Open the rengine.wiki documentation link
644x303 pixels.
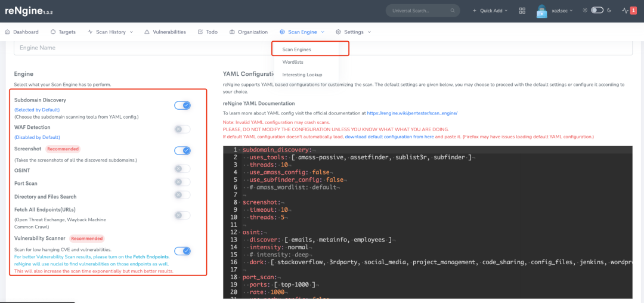tap(412, 113)
